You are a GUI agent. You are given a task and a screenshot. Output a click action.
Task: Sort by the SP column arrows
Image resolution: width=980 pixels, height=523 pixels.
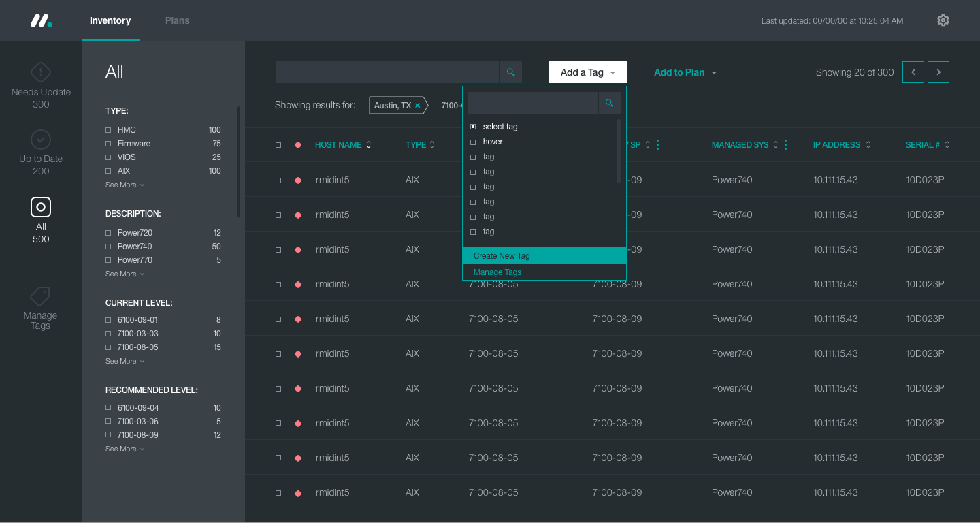[648, 145]
